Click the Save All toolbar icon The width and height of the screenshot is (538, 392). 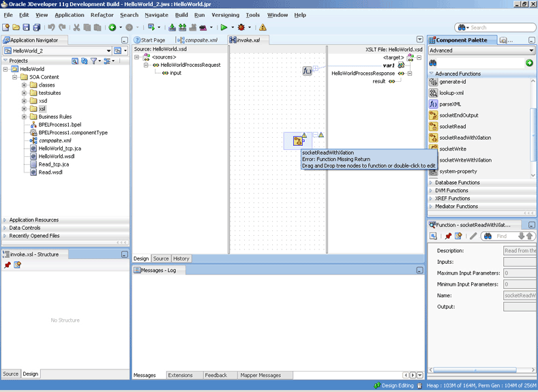[37, 27]
